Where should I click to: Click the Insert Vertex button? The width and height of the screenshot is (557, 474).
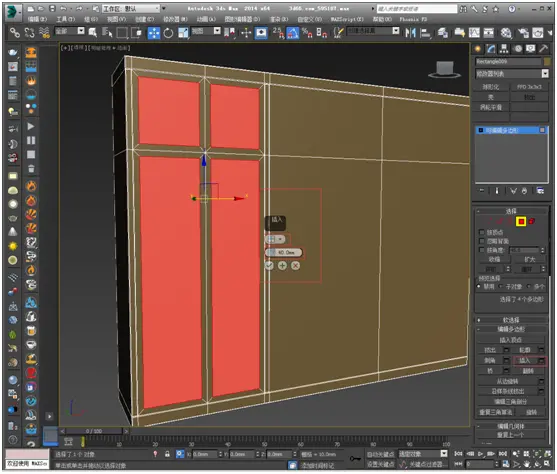[510, 340]
